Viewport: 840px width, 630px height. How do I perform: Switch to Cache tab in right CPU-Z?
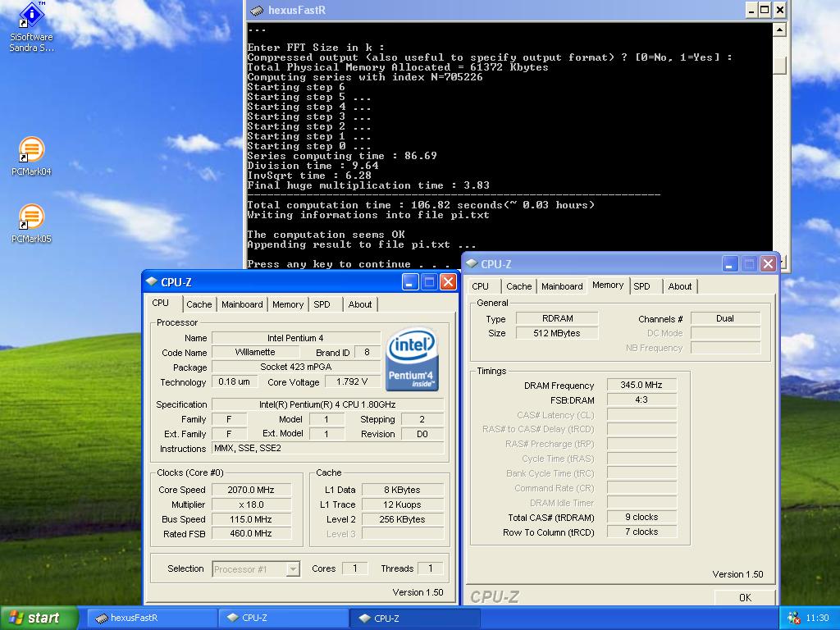point(519,286)
